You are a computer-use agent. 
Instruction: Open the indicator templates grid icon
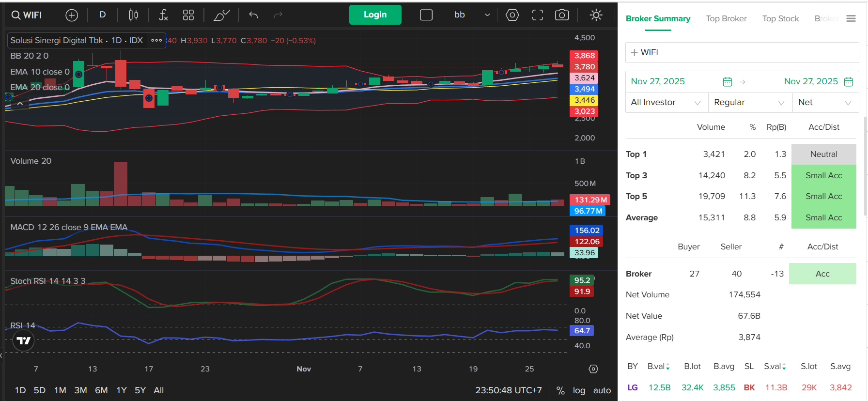(x=188, y=15)
